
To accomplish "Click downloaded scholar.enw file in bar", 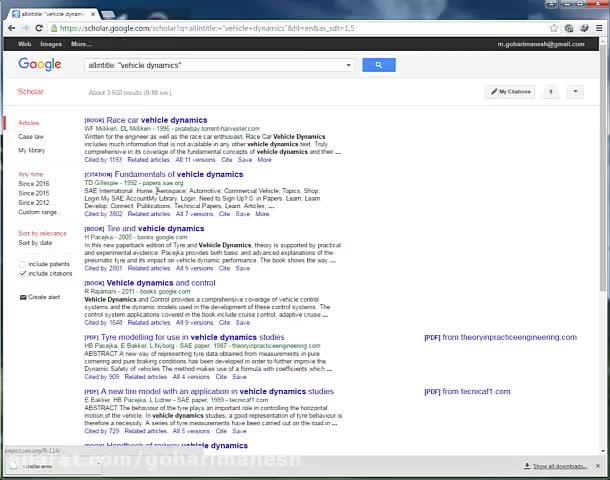I will click(x=53, y=466).
